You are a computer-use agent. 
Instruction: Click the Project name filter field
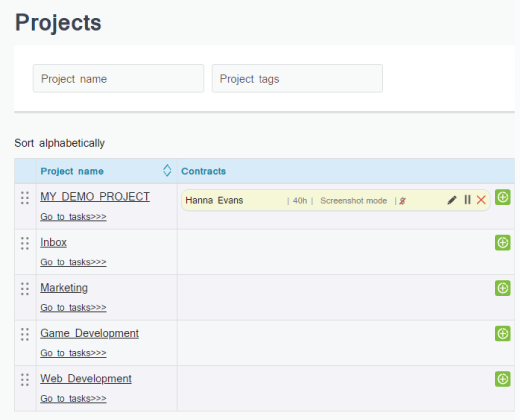pyautogui.click(x=118, y=79)
